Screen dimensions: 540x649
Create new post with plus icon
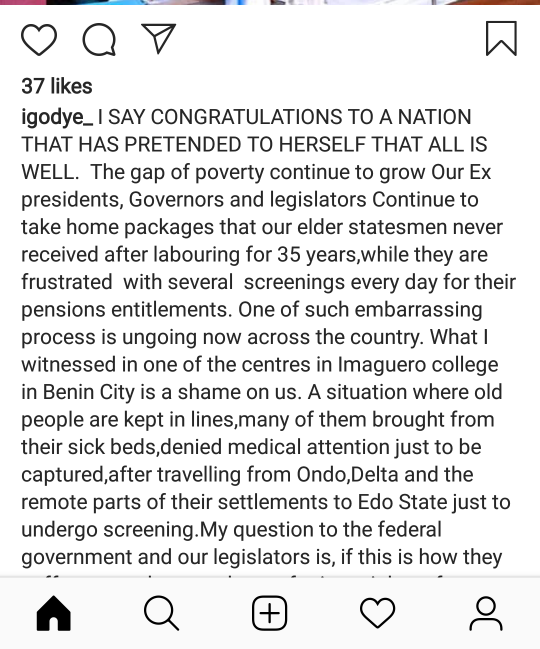pos(269,613)
